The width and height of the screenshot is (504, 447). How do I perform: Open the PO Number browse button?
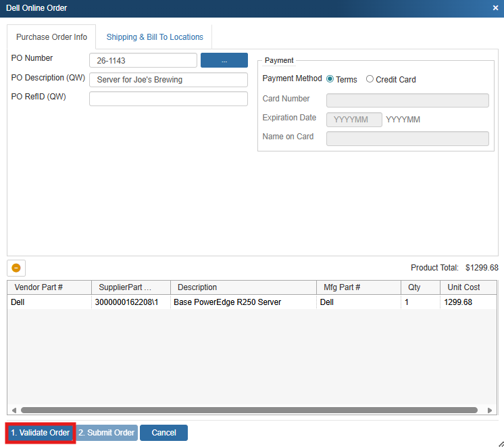[x=224, y=60]
